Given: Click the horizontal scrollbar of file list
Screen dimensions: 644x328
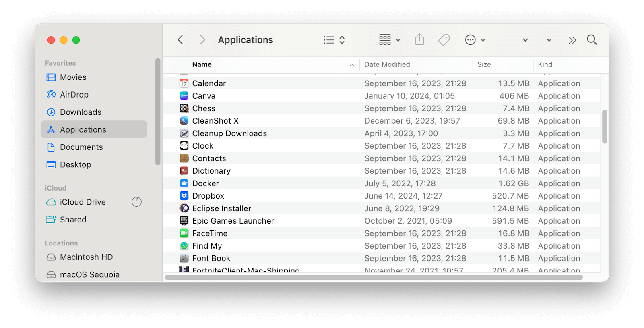Looking at the screenshot, I should tap(374, 277).
